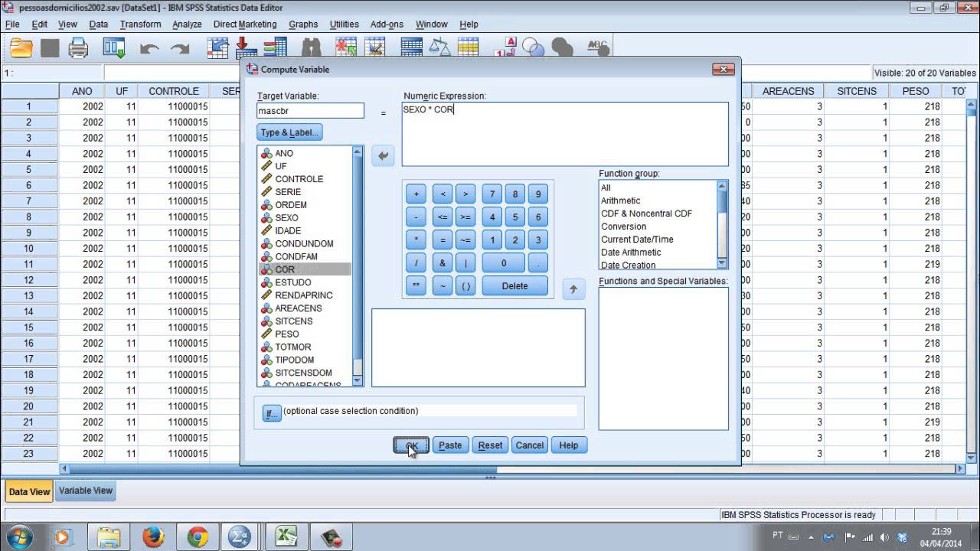Move variable with the left arrow button
Viewport: 980px width, 551px height.
(383, 156)
